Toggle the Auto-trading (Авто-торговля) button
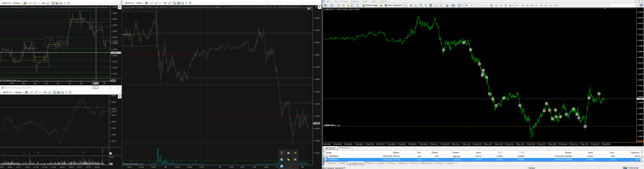The width and height of the screenshot is (644, 169). 393,5
